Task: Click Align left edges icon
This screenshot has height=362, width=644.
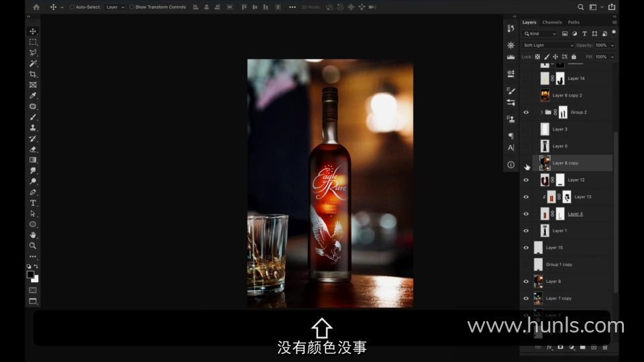Action: (195, 7)
